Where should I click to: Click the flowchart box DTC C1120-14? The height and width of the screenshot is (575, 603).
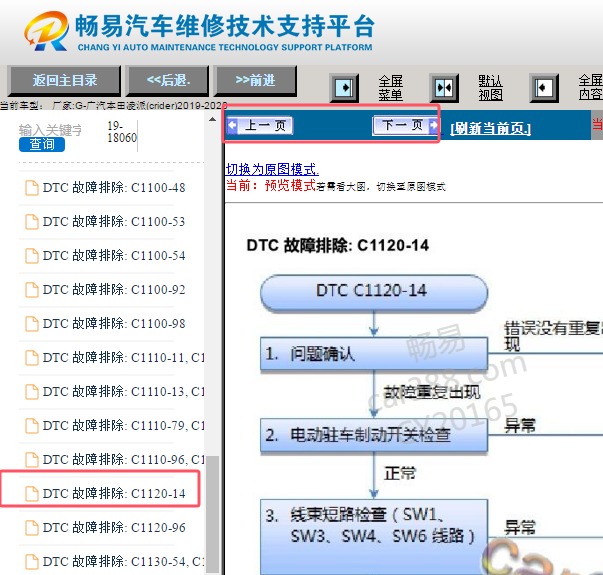tap(374, 292)
